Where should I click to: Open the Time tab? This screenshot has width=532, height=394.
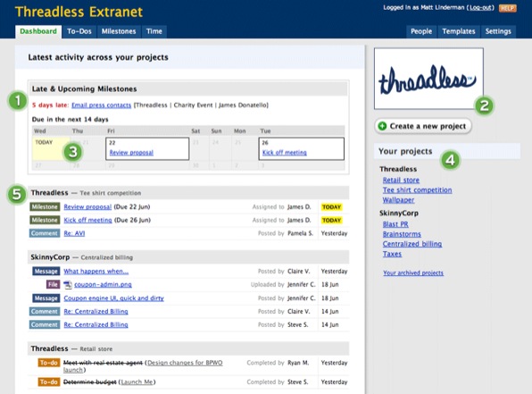pos(154,31)
